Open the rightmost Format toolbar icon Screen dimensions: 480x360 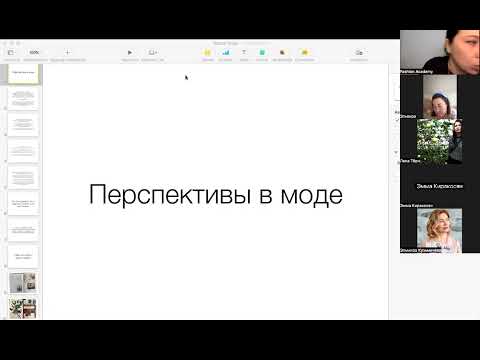point(359,52)
